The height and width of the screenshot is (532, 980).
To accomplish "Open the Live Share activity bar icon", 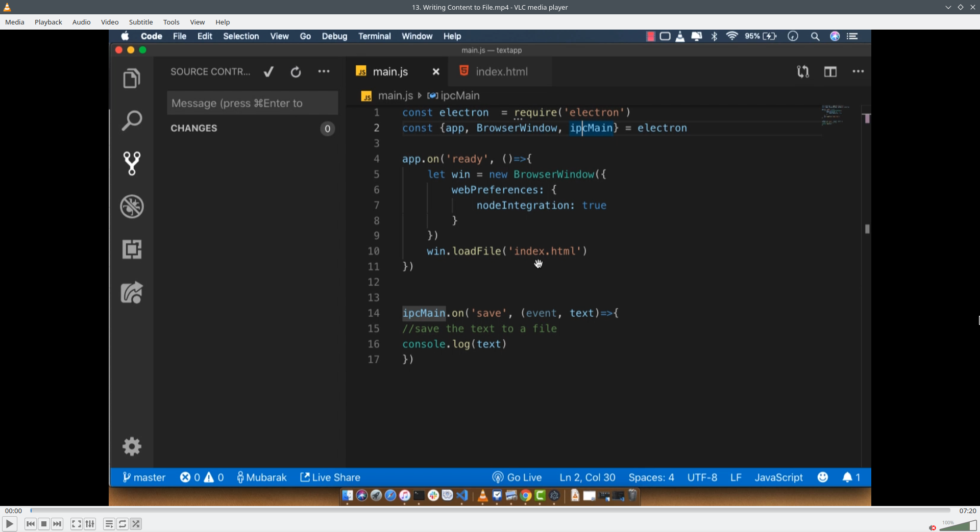I will (x=132, y=293).
